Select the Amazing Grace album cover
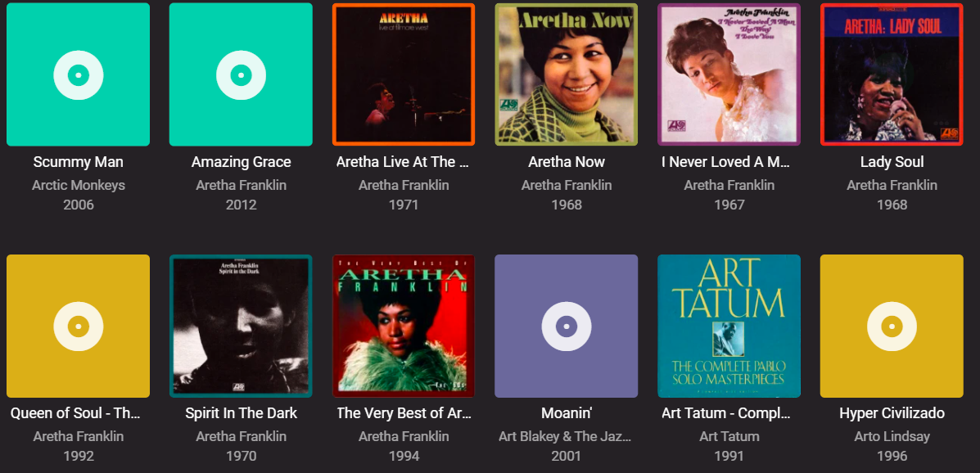The width and height of the screenshot is (980, 473). (241, 74)
